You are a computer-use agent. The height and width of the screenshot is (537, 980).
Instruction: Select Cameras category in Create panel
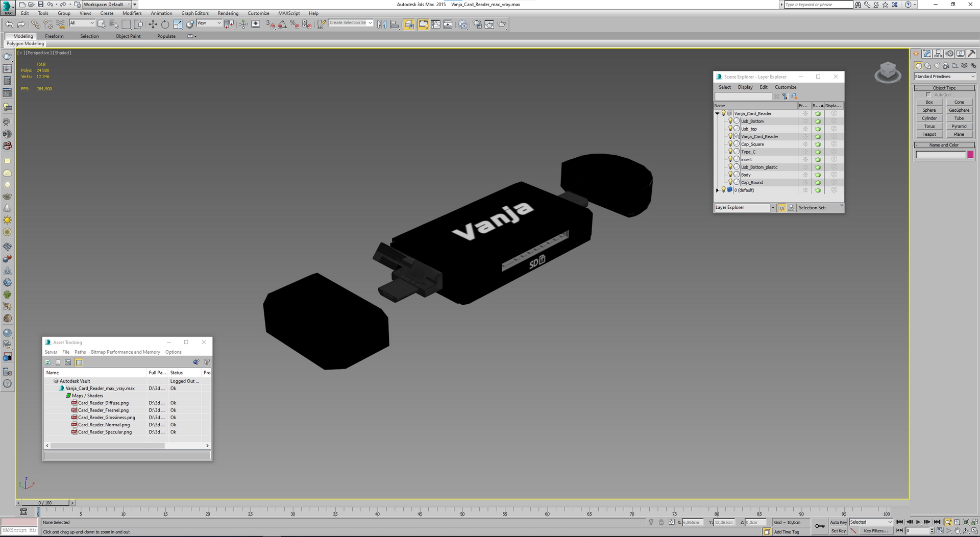coord(946,66)
